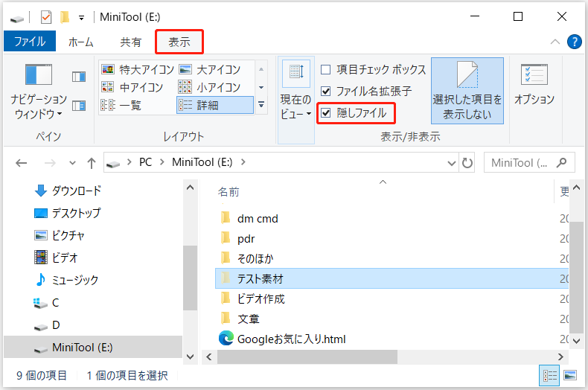This screenshot has height=390, width=588.
Task: Select ビデオ in navigation pane
Action: pos(56,258)
